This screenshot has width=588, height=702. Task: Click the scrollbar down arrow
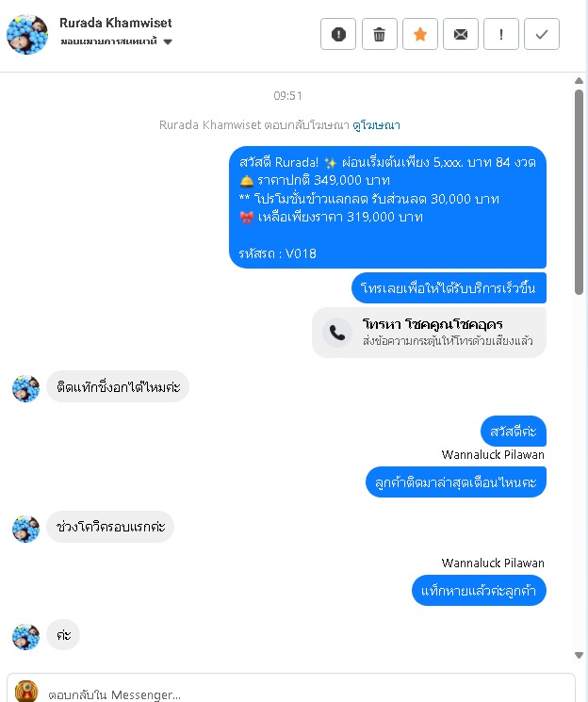pyautogui.click(x=579, y=655)
